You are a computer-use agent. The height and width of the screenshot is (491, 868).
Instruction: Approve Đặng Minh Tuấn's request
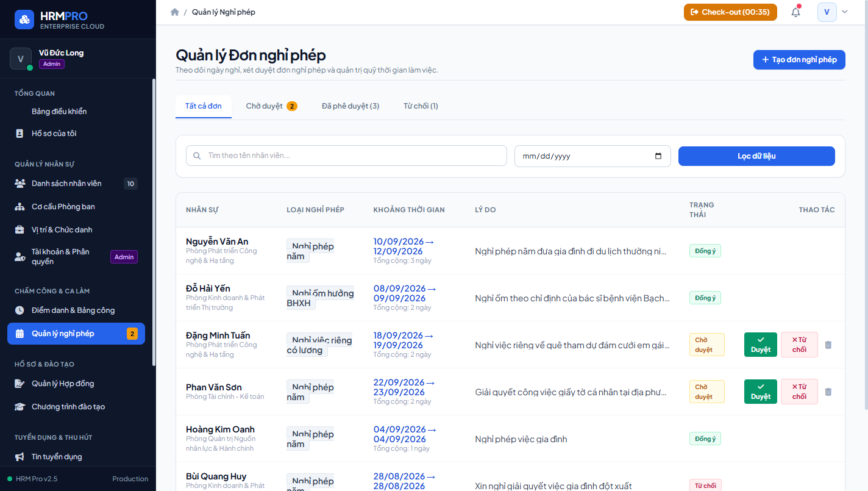point(761,345)
